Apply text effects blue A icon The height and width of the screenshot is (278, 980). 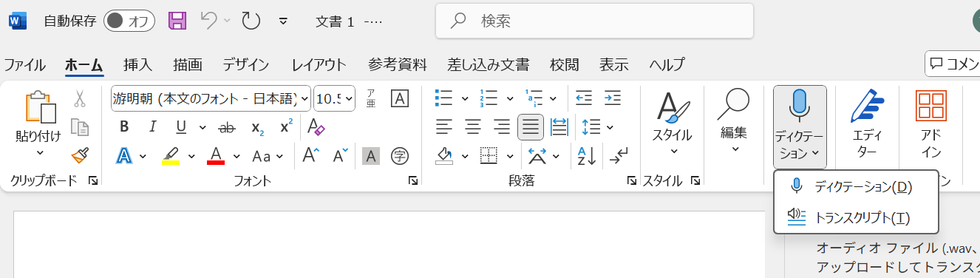coord(123,156)
